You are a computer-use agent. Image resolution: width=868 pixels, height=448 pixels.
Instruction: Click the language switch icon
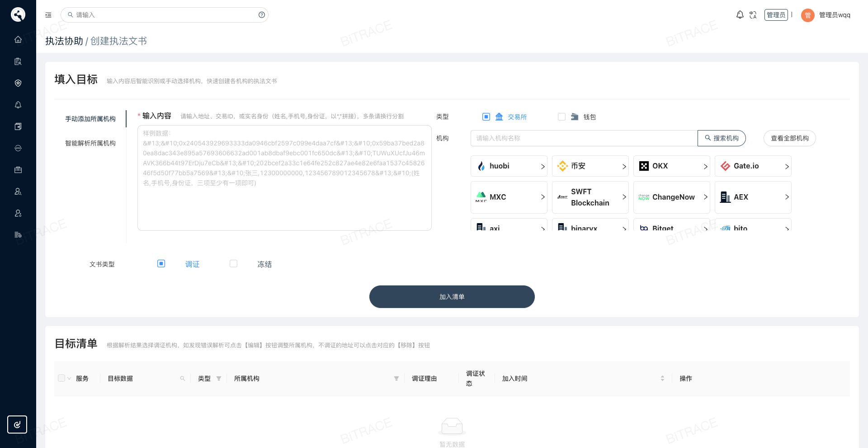[x=753, y=15]
